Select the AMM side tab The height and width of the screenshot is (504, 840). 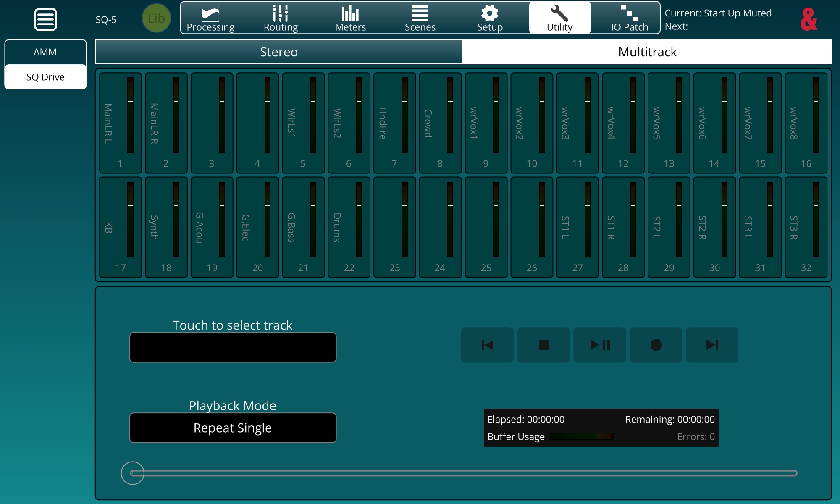[x=45, y=52]
